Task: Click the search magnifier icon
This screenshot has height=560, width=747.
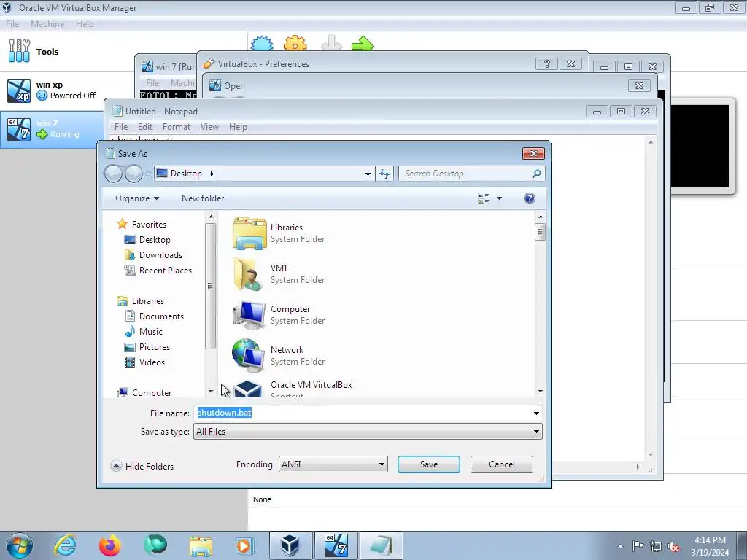Action: [536, 174]
